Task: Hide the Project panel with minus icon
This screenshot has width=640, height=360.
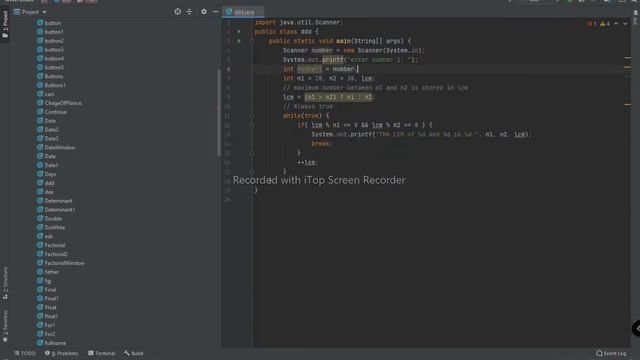Action: 216,12
